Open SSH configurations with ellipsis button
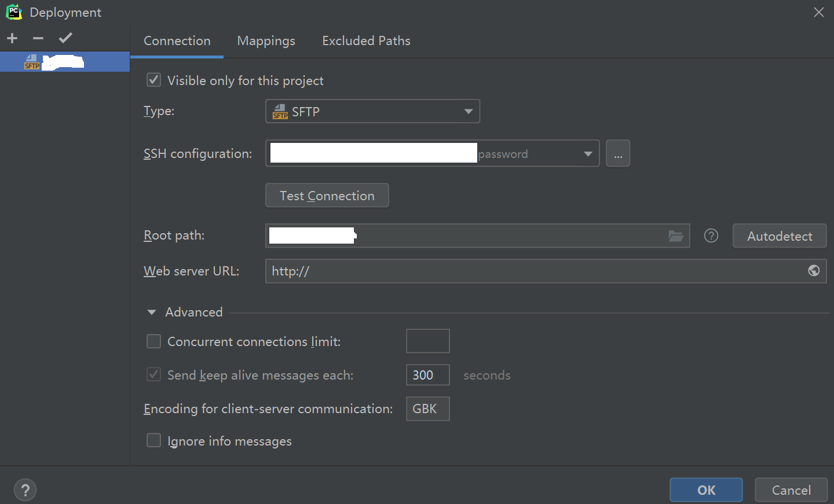Viewport: 834px width, 504px height. point(618,154)
